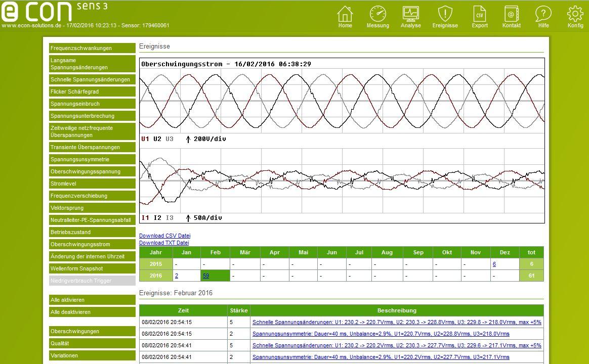589x364 pixels.
Task: Enable the Niedrigverbrauch Trigger
Action: 92,281
